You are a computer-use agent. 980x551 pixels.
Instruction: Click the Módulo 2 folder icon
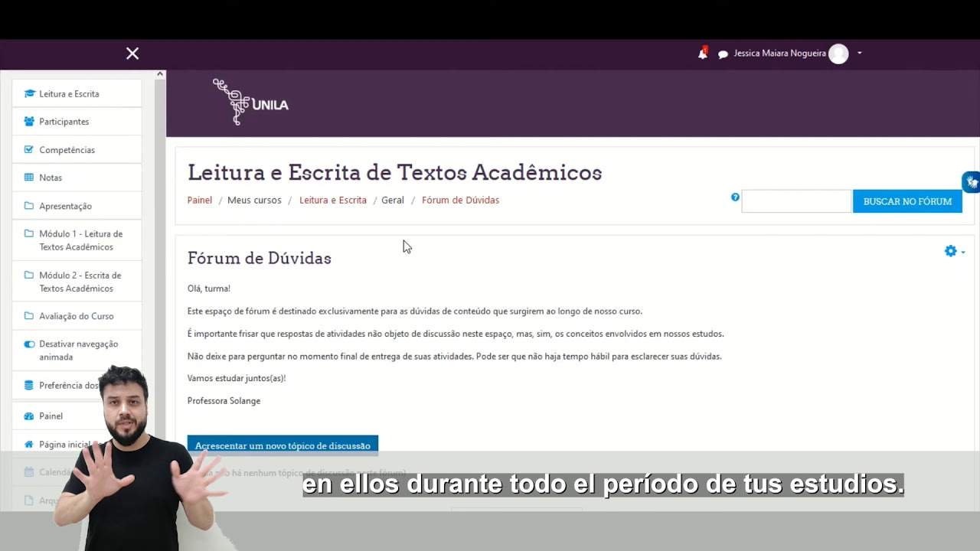(29, 275)
